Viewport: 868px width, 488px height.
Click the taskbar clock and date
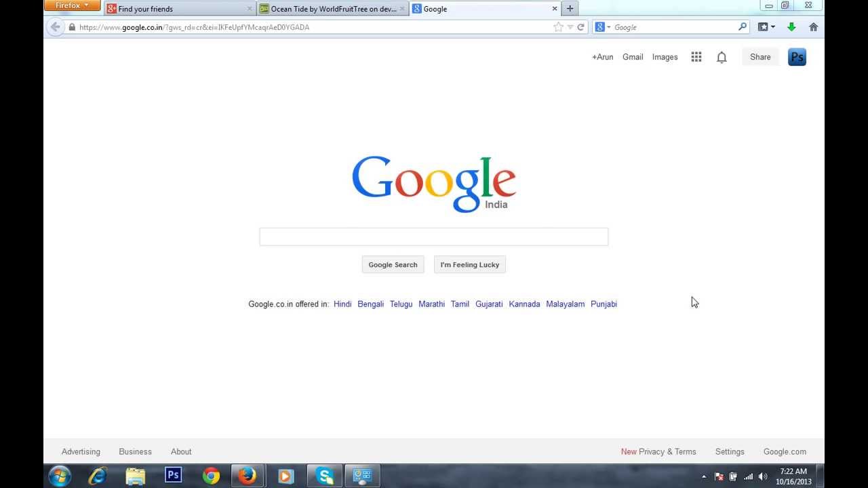[793, 476]
